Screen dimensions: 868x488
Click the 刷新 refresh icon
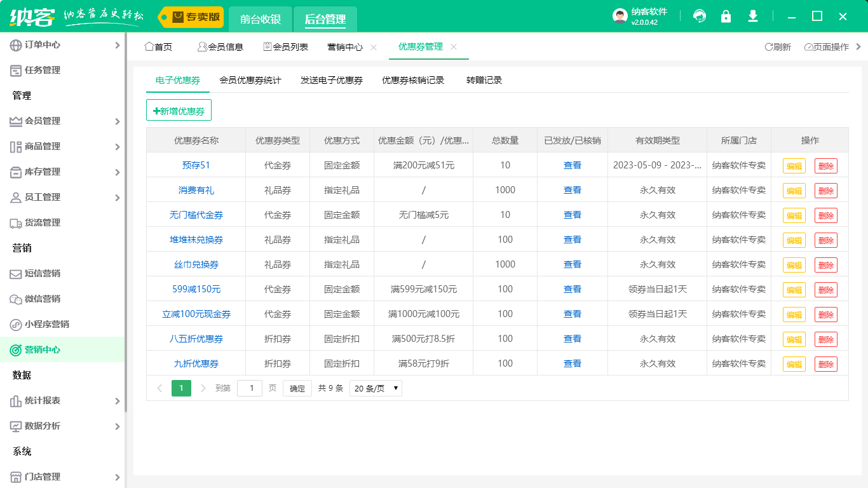(777, 47)
